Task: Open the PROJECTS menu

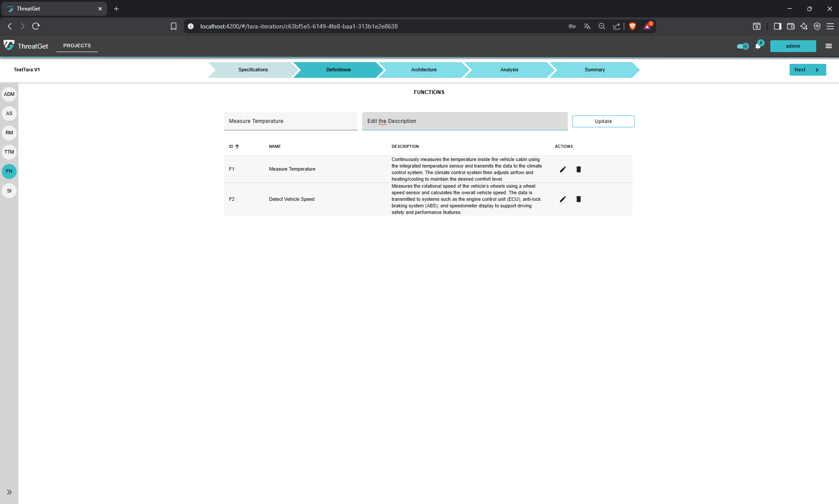Action: pos(77,45)
